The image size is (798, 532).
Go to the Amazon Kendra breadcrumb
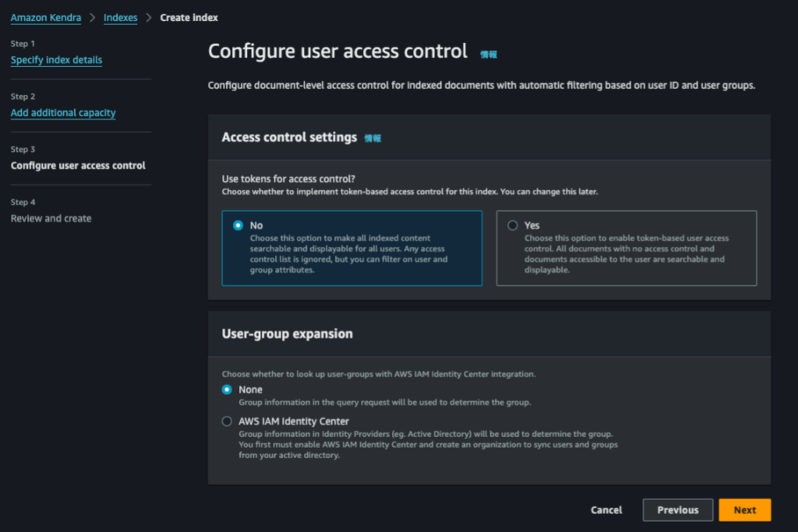click(x=46, y=17)
